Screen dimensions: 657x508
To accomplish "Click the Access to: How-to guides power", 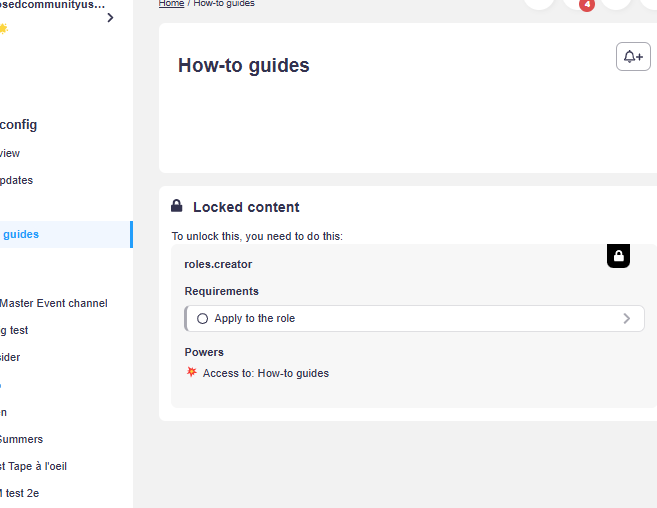I will (266, 373).
